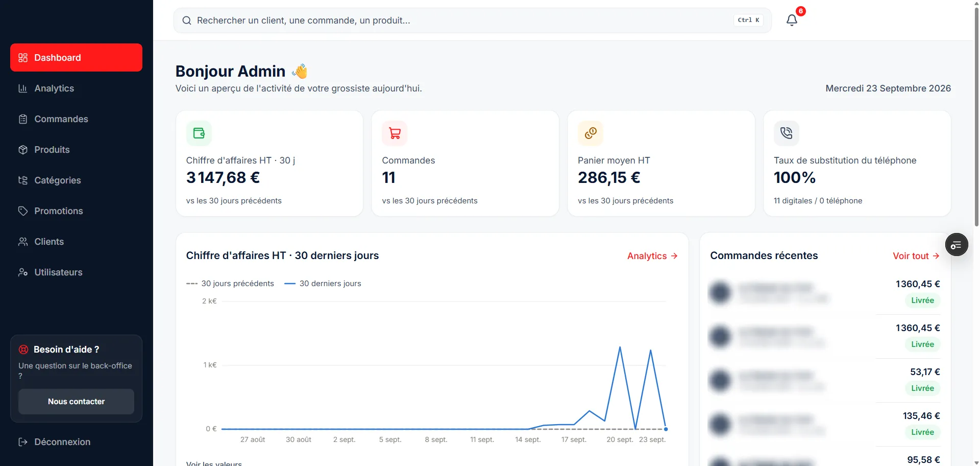Viewport: 980px width, 466px height.
Task: Go to the Analytics section
Action: [76, 88]
